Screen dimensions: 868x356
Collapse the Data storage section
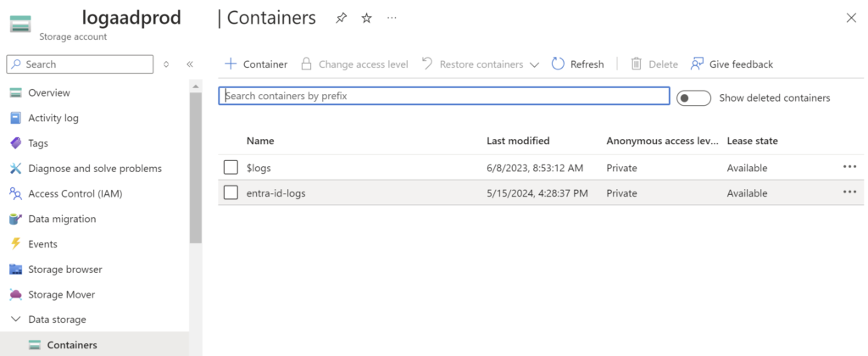pos(17,320)
